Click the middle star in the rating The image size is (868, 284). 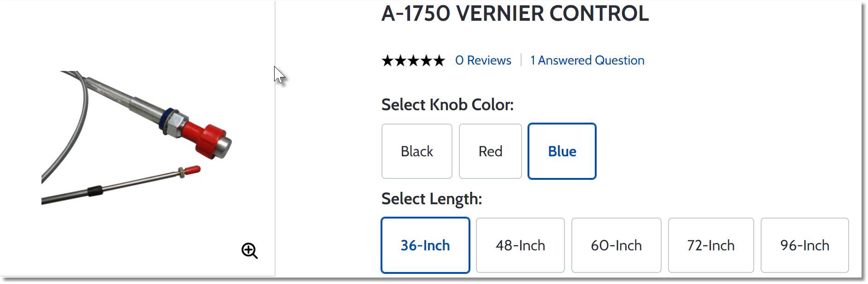coord(413,60)
